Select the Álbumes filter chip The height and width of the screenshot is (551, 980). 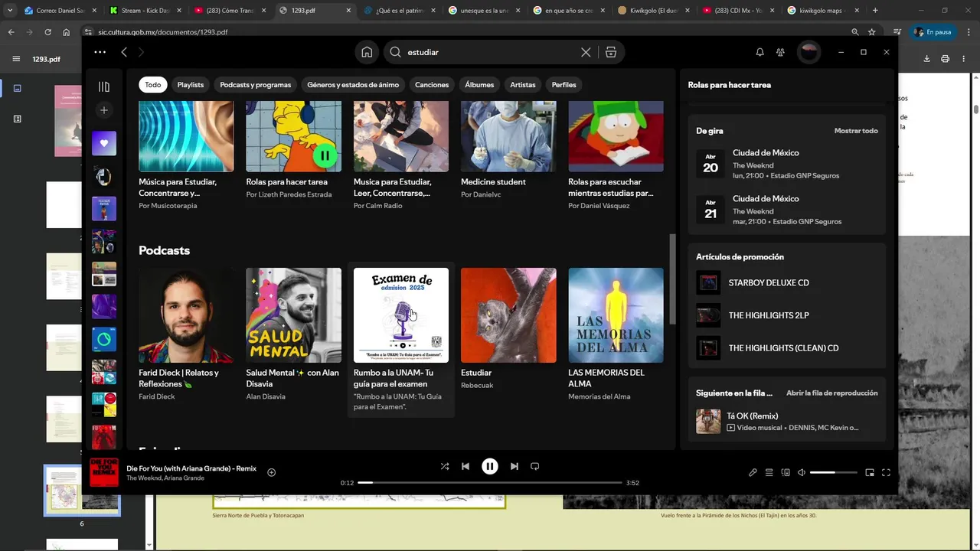click(479, 84)
